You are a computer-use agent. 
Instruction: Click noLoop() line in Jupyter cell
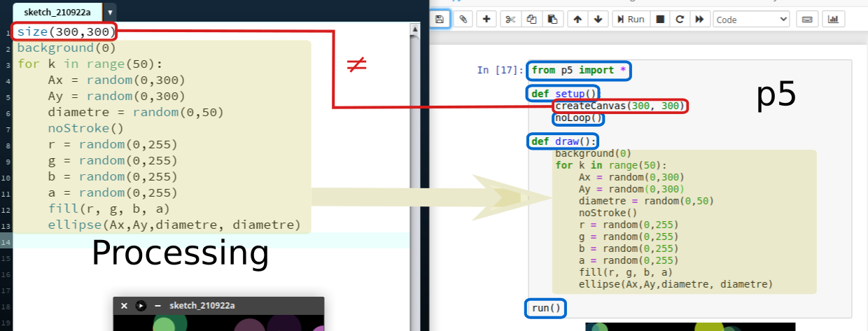[x=578, y=118]
